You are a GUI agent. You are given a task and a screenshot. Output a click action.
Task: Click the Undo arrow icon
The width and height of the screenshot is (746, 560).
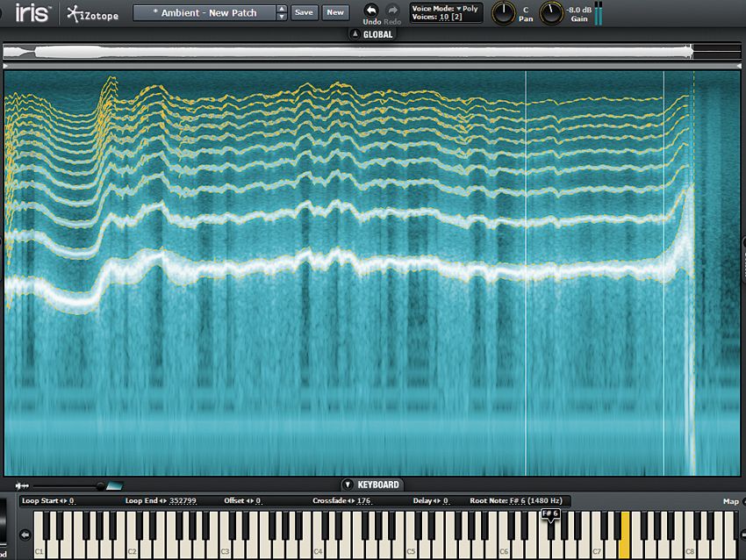pos(371,11)
